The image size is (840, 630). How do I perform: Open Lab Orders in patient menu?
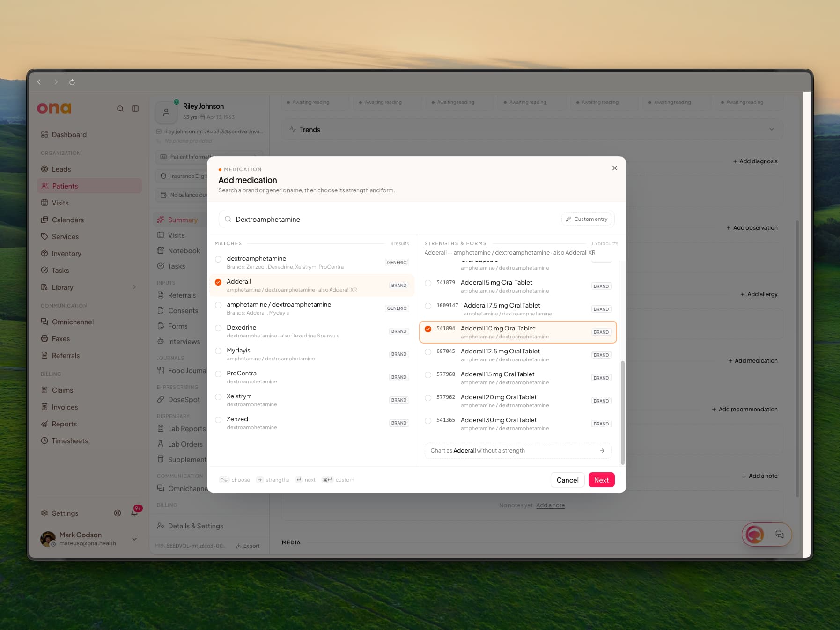(x=180, y=444)
